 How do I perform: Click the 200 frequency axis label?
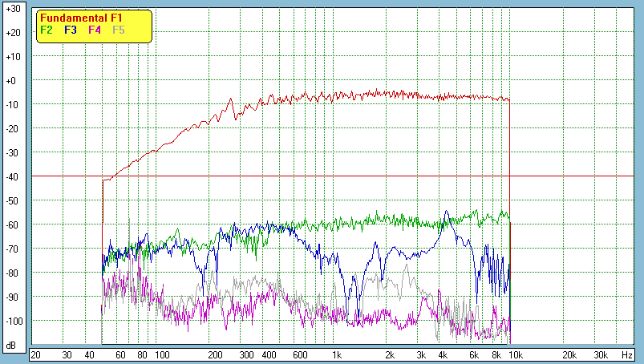(x=215, y=355)
